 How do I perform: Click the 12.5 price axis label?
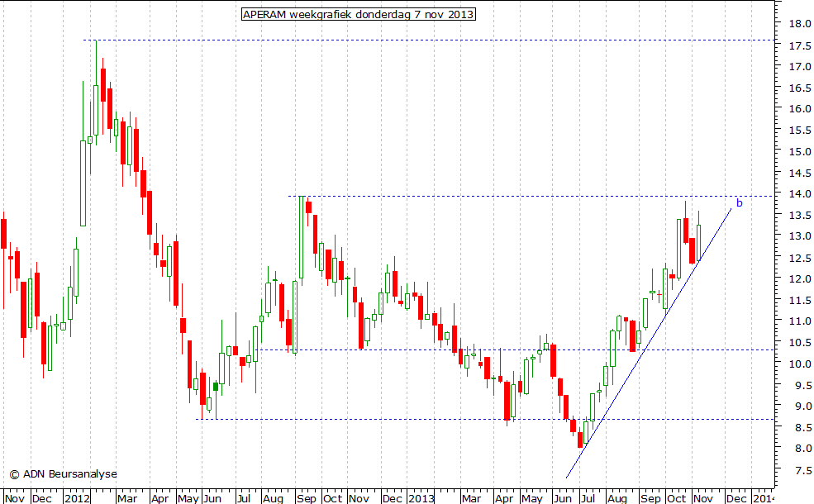coord(800,258)
